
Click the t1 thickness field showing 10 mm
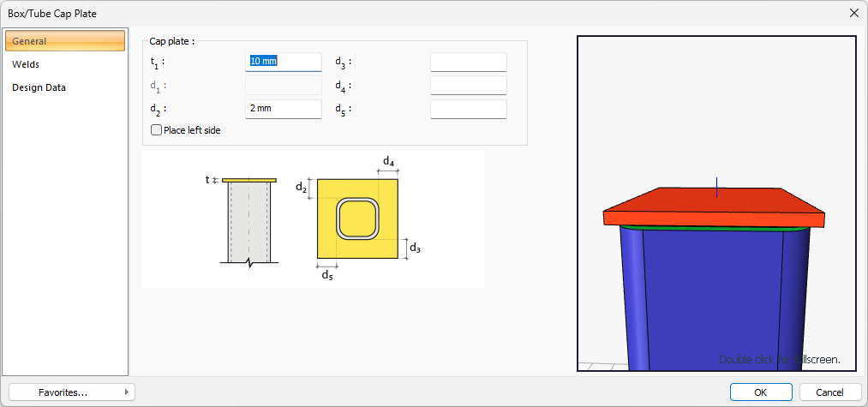tap(283, 62)
